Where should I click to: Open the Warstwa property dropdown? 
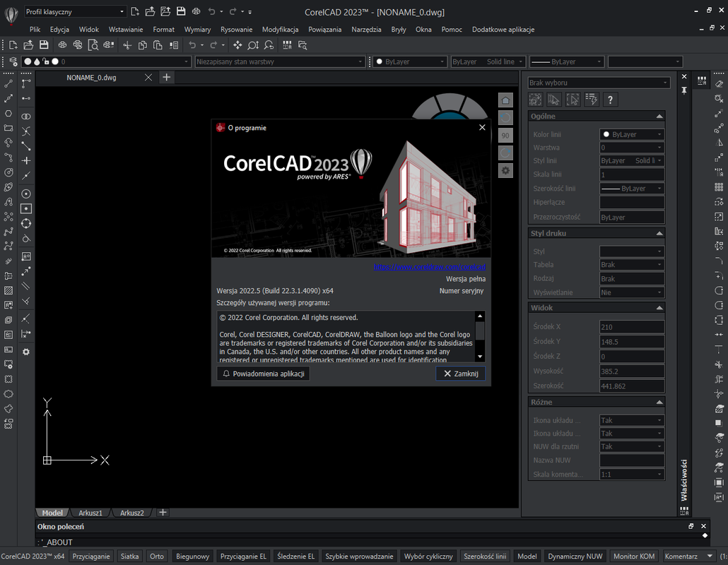[631, 148]
